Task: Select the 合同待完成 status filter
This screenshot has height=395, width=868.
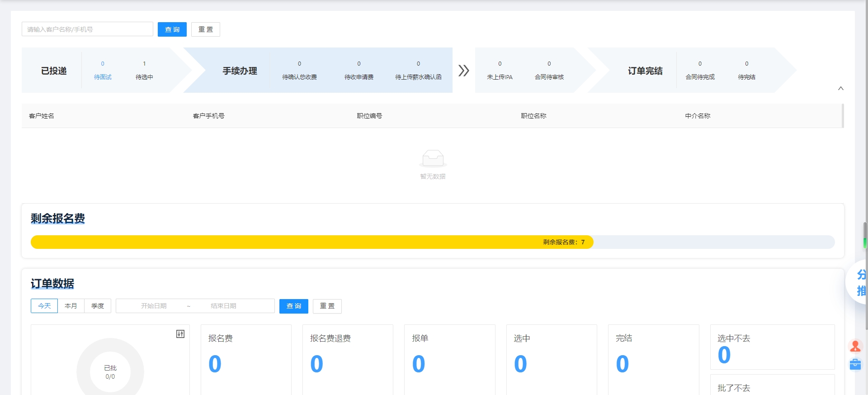Action: tap(700, 71)
